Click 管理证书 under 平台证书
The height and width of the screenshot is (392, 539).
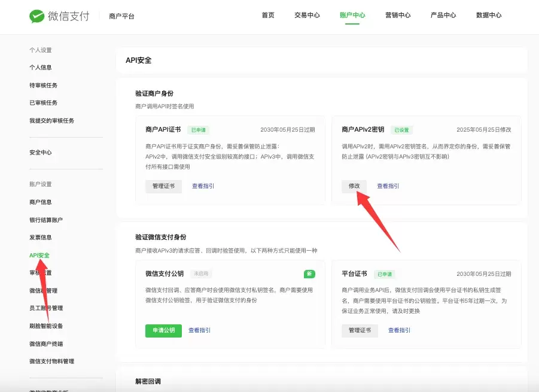tap(360, 330)
